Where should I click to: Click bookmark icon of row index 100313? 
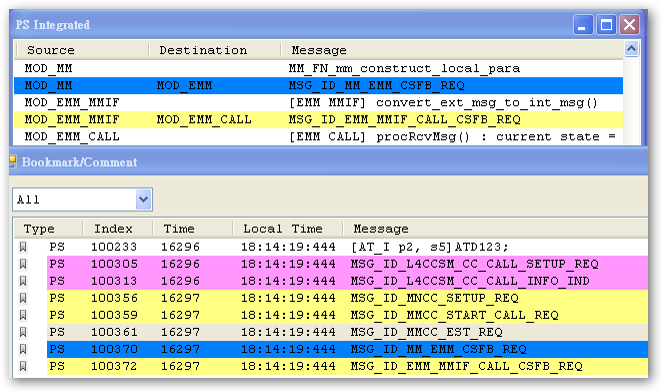[x=23, y=281]
